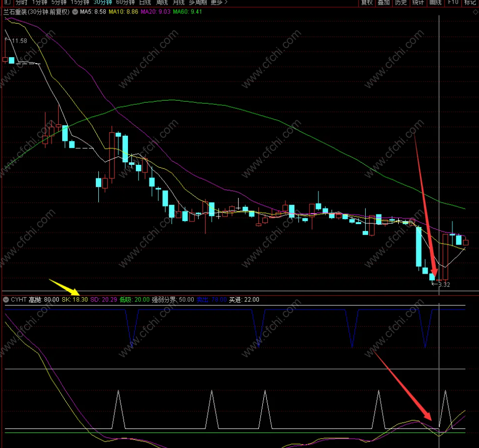The width and height of the screenshot is (479, 448).
Task: Open the 历史 history button
Action: tap(401, 3)
